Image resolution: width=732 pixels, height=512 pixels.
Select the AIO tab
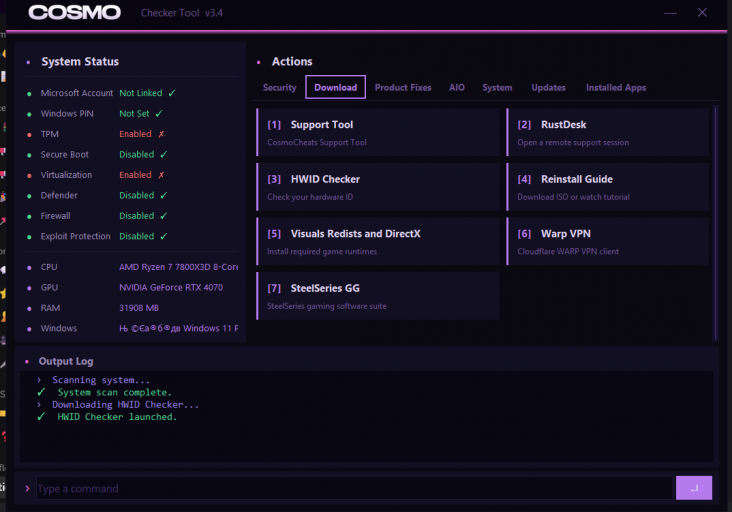pos(457,87)
